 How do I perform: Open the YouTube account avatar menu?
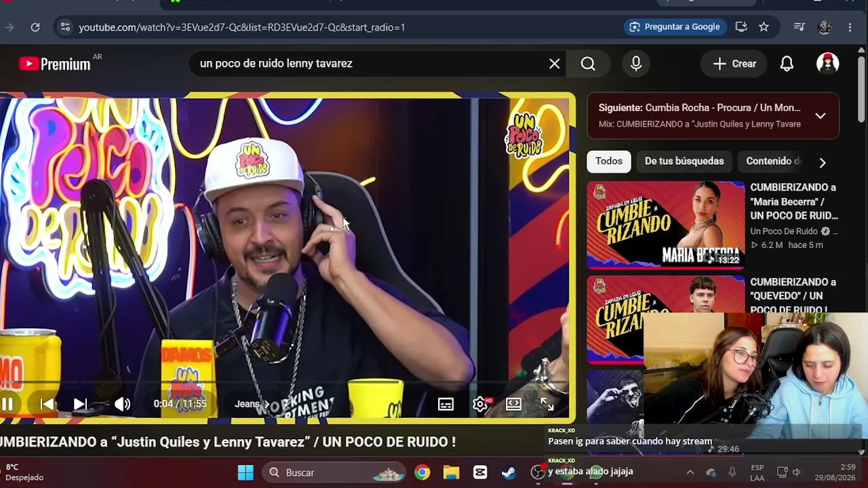[827, 64]
